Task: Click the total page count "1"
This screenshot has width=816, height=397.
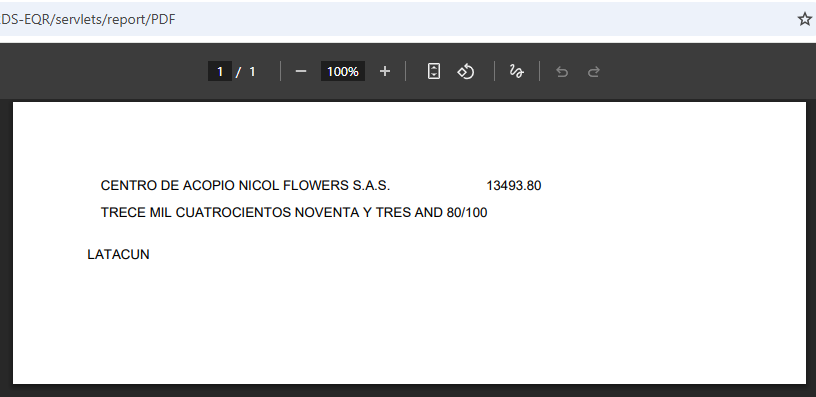Action: pos(252,71)
